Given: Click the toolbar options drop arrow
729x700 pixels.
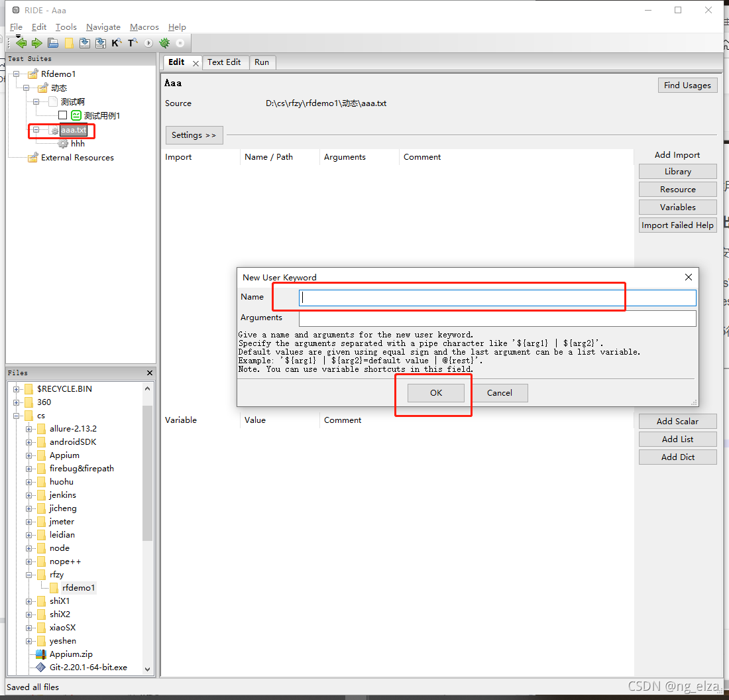Looking at the screenshot, I should point(18,36).
